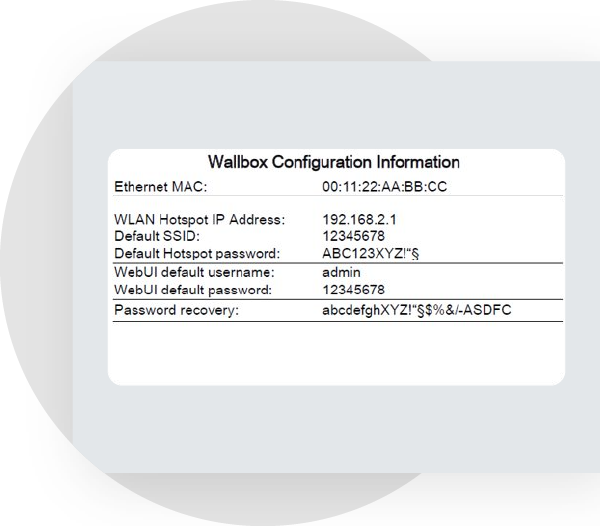Click the Wallbox Configuration Information title
The height and width of the screenshot is (526, 600).
pos(334,162)
